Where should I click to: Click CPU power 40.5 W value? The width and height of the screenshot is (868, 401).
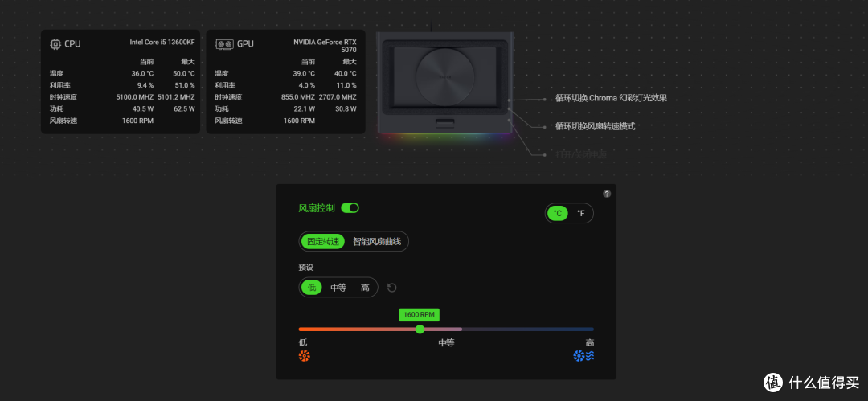(x=143, y=108)
